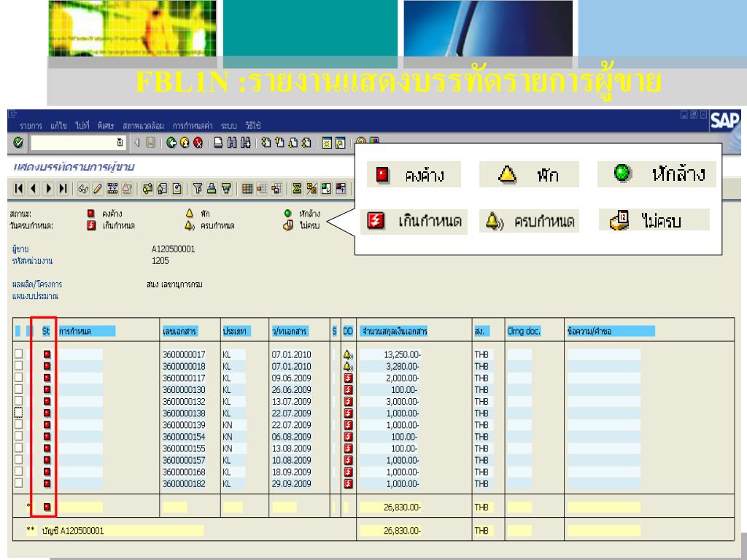Open the สภาพแวดล้อม menu
This screenshot has width=747, height=560.
click(144, 125)
